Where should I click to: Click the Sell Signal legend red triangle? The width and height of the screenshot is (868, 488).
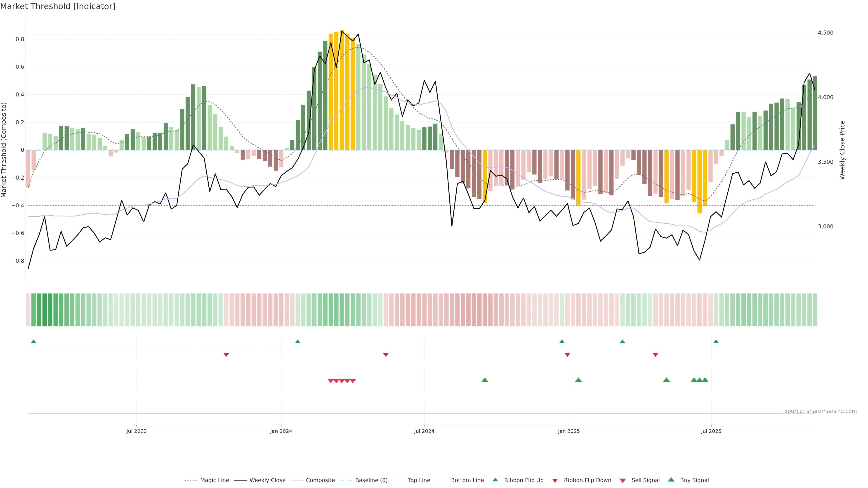[x=622, y=480]
